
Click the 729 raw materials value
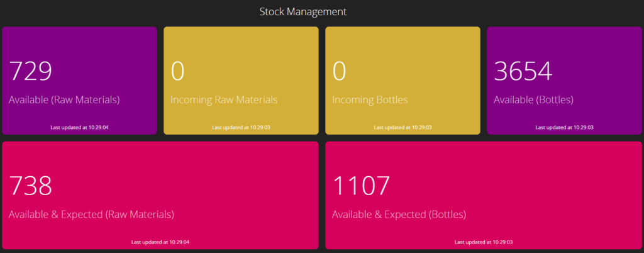[30, 72]
